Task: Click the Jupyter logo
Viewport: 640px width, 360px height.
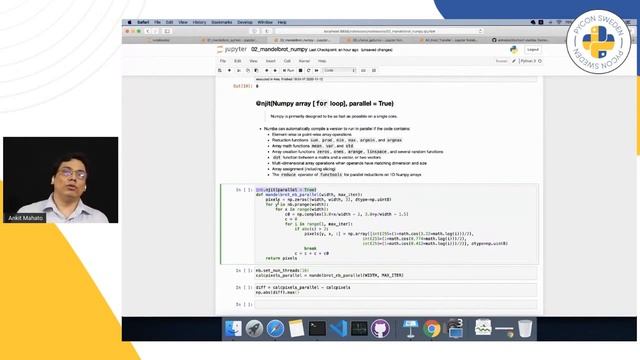Action: pyautogui.click(x=232, y=49)
